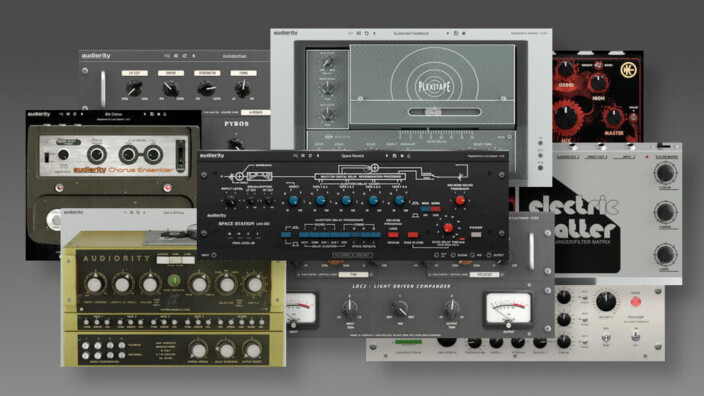Toggle the Power button on Space Station
704x396 pixels.
click(475, 234)
